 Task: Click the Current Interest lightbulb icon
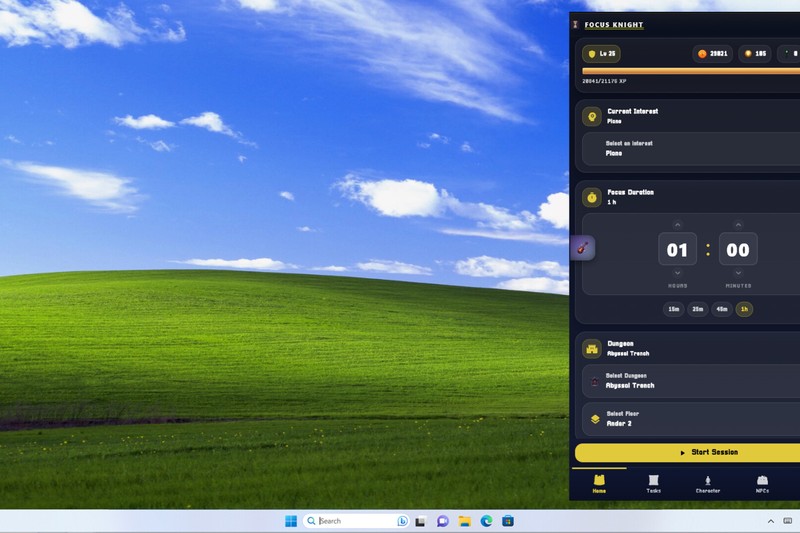tap(592, 117)
